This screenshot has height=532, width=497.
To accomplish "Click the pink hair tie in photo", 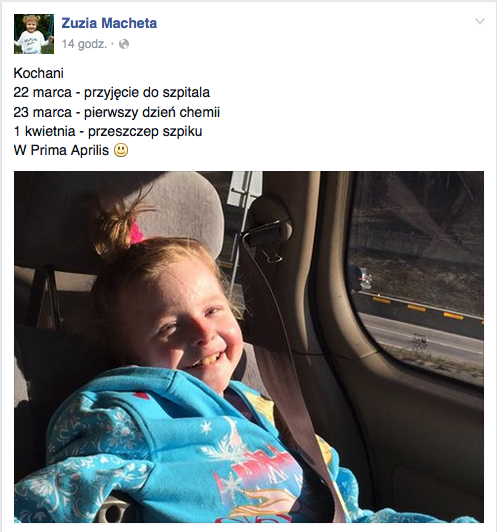I will pyautogui.click(x=137, y=233).
